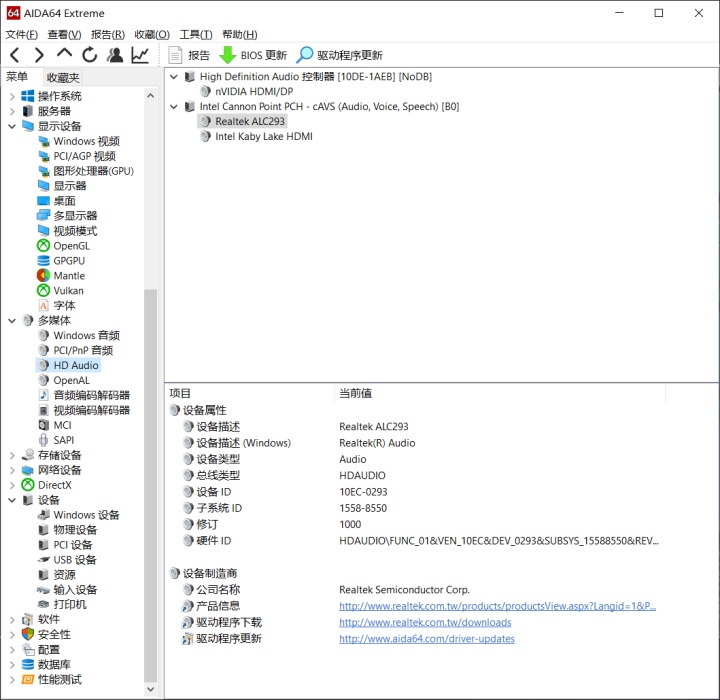Image resolution: width=720 pixels, height=700 pixels.
Task: Click the 报告 report button
Action: [x=189, y=55]
